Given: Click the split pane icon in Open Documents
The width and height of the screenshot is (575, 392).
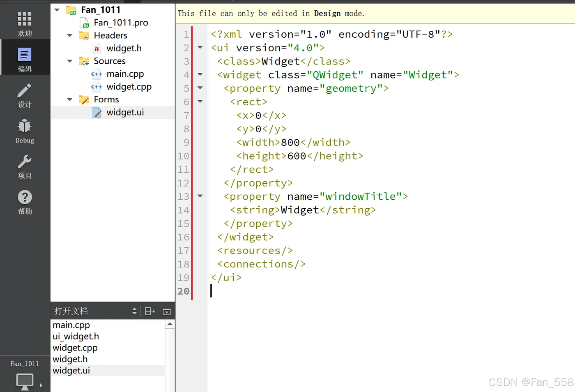Looking at the screenshot, I should [x=150, y=311].
